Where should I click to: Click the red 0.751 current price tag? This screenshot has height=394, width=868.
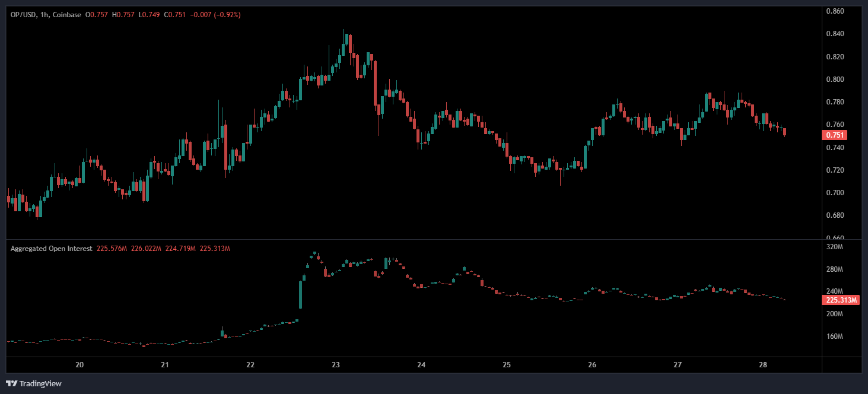point(834,135)
